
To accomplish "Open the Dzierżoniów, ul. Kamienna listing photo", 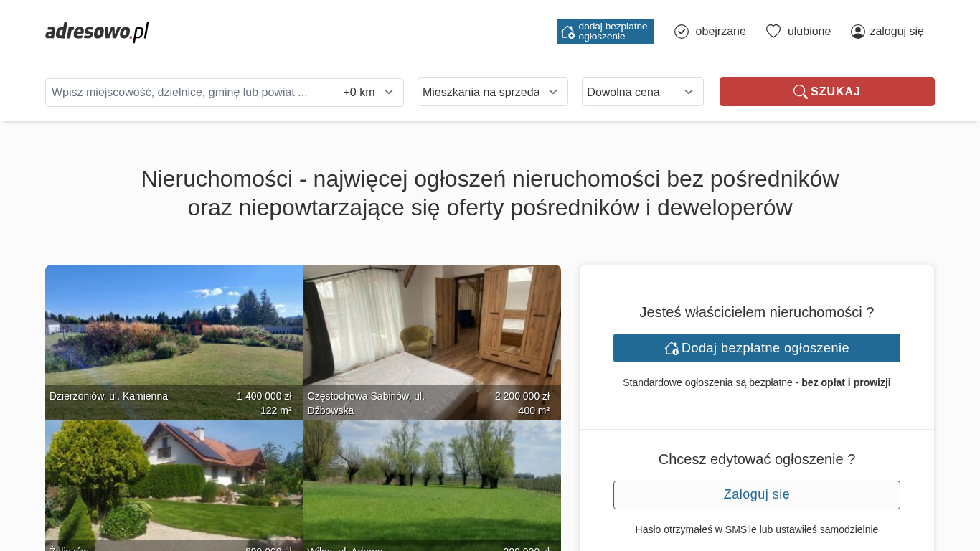I will [x=174, y=330].
